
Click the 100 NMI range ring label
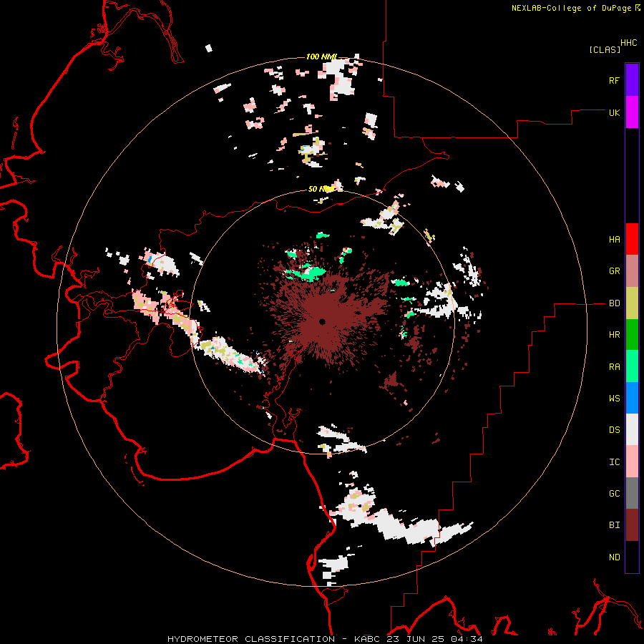321,57
